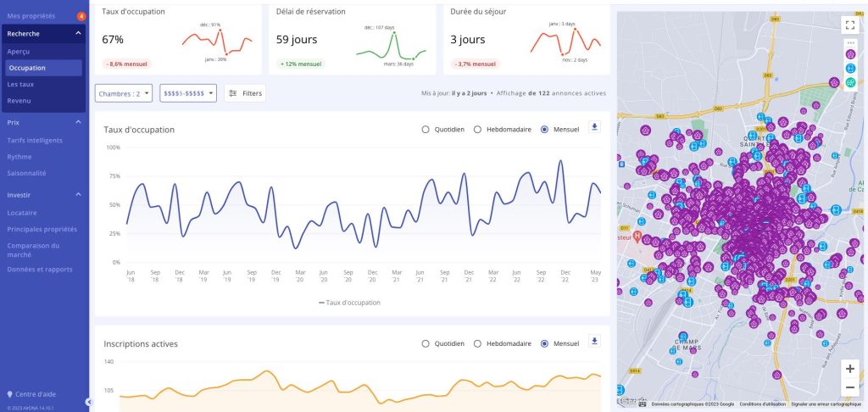Viewport: 868px width, 412px height.
Task: Click the blue marker legend icon on map
Action: (850, 69)
